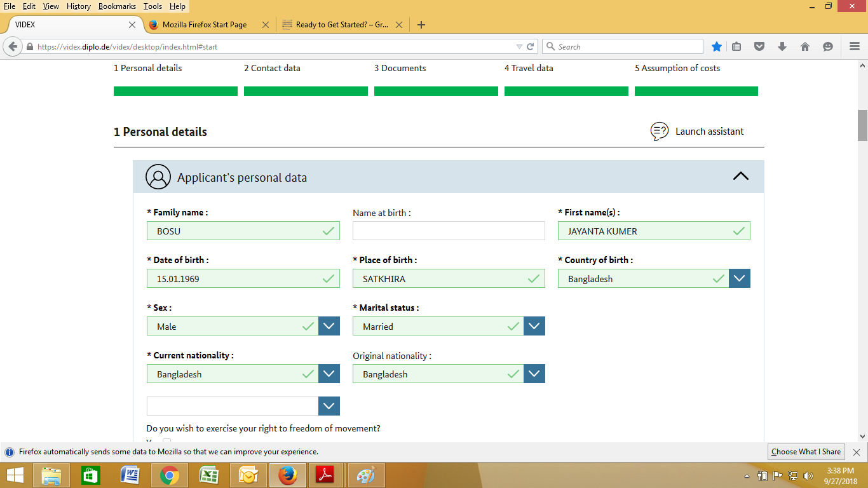Expand the Marital status dropdown
Image resolution: width=868 pixels, height=488 pixels.
534,326
